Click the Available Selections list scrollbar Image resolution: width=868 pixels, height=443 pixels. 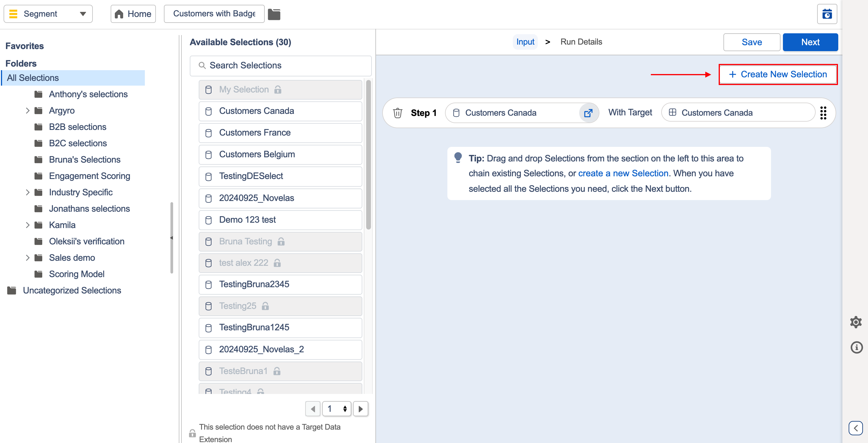[x=368, y=155]
